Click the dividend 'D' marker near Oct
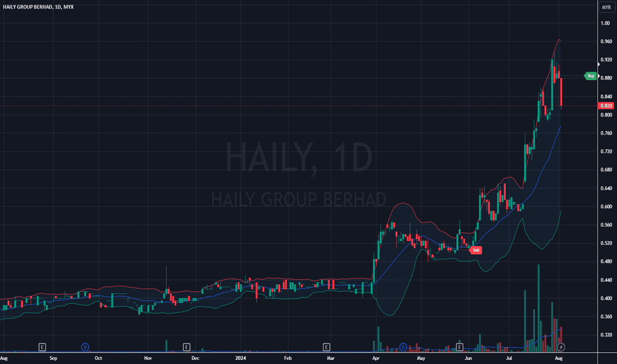The height and width of the screenshot is (364, 617). pyautogui.click(x=85, y=347)
